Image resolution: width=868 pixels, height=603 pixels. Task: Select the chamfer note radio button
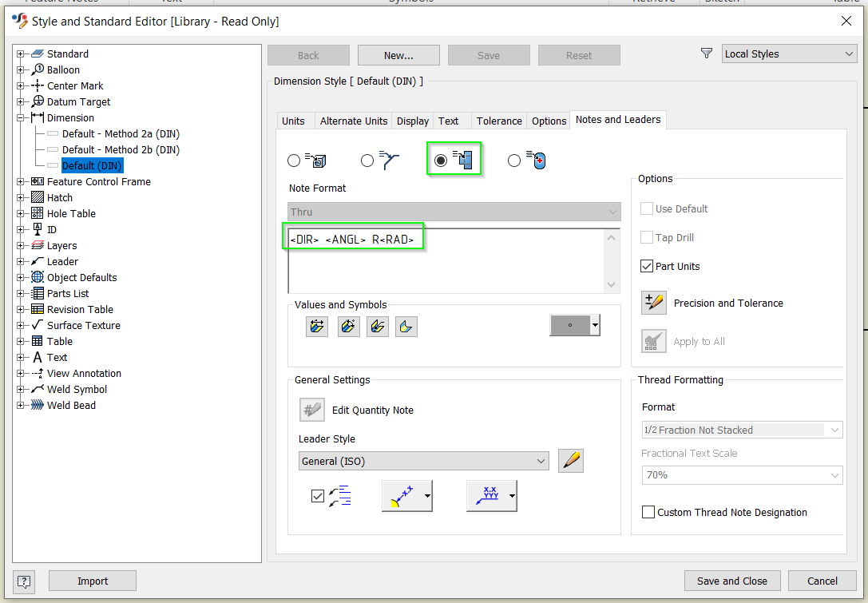[367, 161]
